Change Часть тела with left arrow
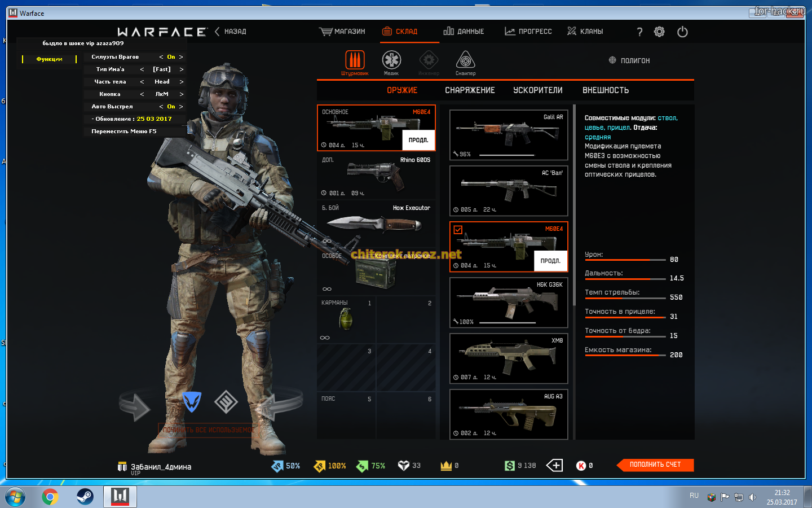Screen dimensions: 812x508 pos(142,82)
